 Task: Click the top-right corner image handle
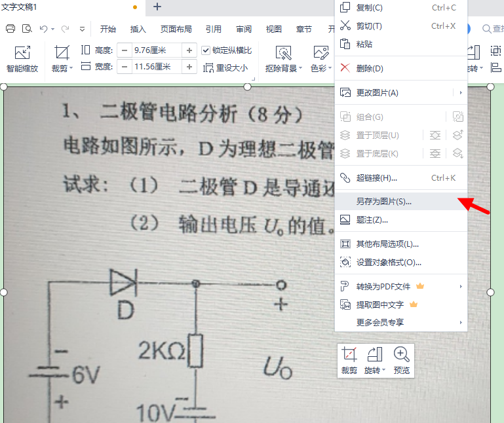(490, 86)
